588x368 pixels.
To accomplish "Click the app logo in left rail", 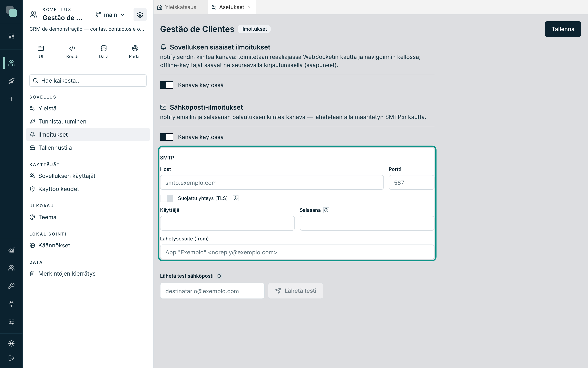I will (x=11, y=11).
